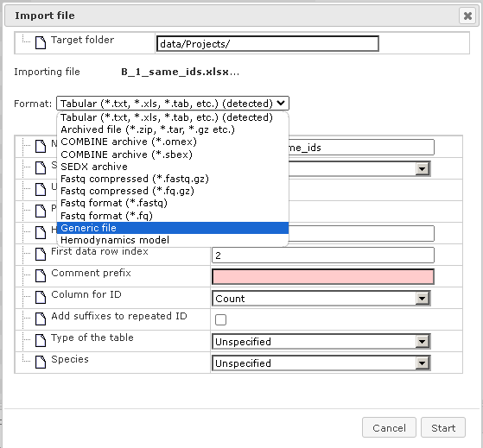The height and width of the screenshot is (448, 483).
Task: Close the Import file dialog
Action: [x=467, y=16]
